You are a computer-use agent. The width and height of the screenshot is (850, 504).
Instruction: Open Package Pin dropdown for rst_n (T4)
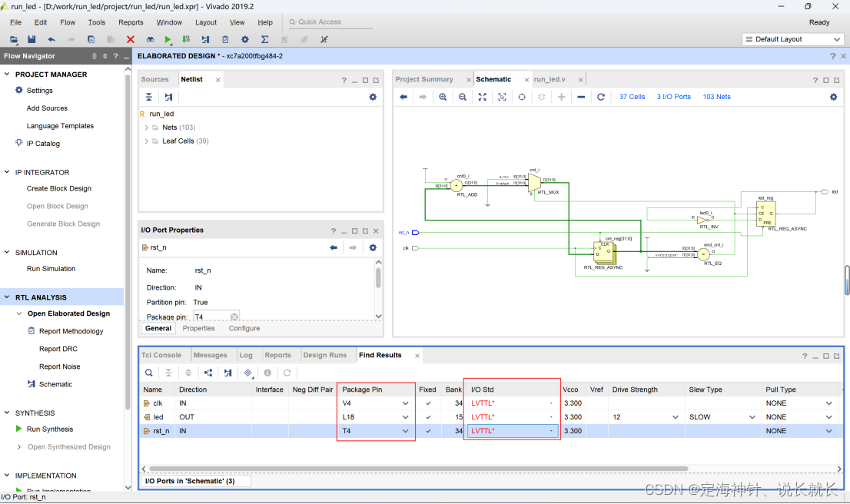coord(406,431)
